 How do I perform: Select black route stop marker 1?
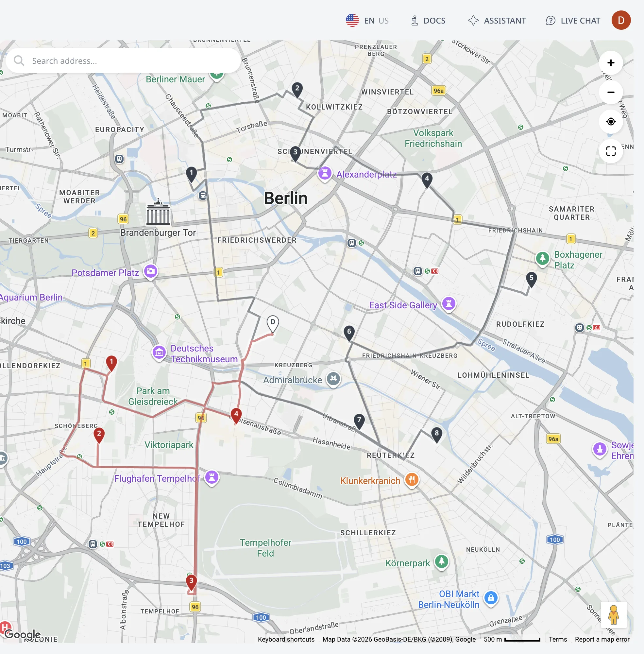pos(192,174)
